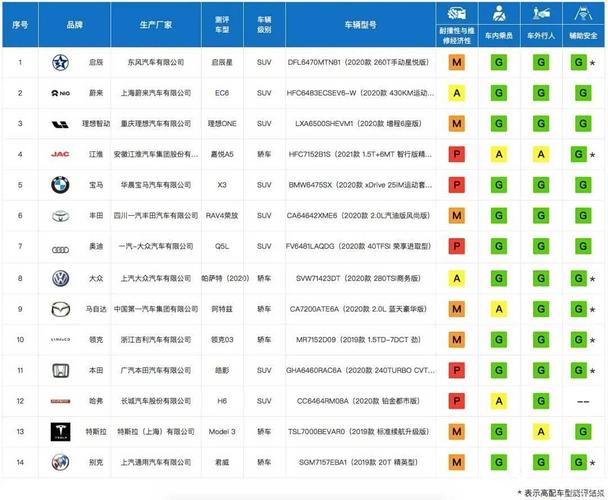This screenshot has height=500, width=608.
Task: Select the Toyota (丰田) logo
Action: point(62,216)
